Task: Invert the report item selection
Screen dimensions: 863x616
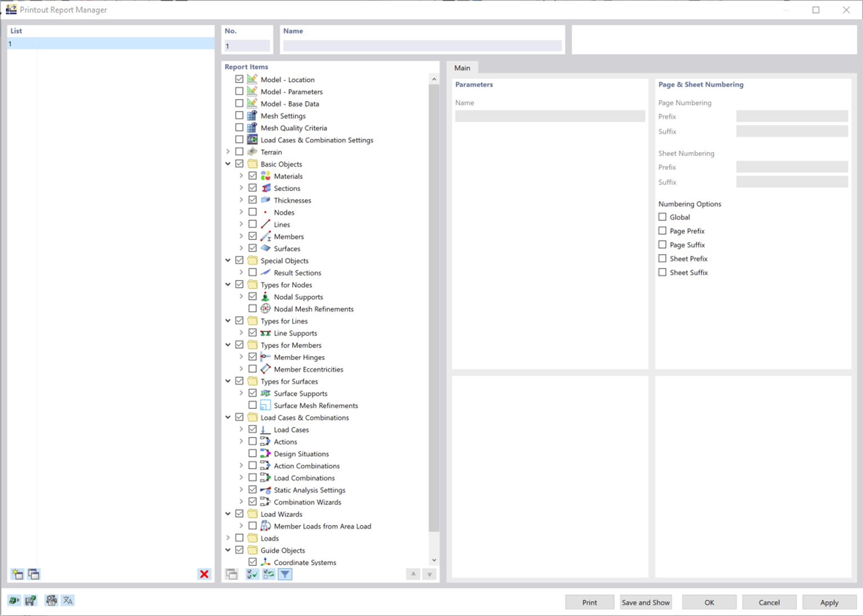Action: [269, 574]
